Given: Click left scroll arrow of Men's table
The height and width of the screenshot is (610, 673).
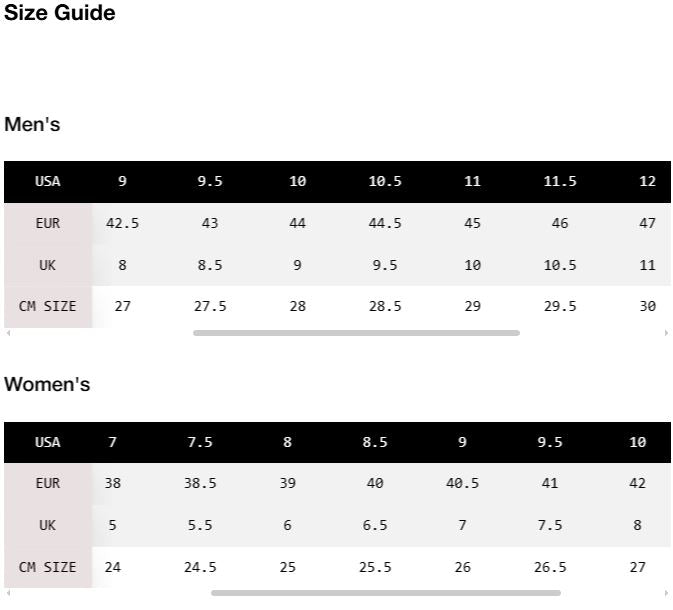Looking at the screenshot, I should coord(8,333).
